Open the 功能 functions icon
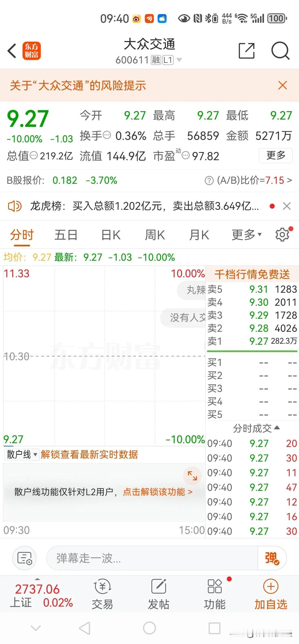The image size is (299, 644). point(215,594)
